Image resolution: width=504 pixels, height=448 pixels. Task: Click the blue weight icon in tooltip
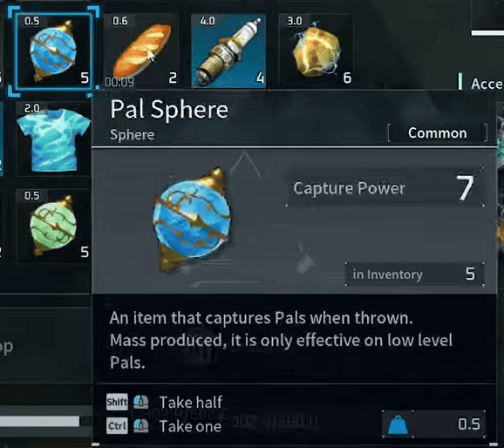pyautogui.click(x=398, y=425)
